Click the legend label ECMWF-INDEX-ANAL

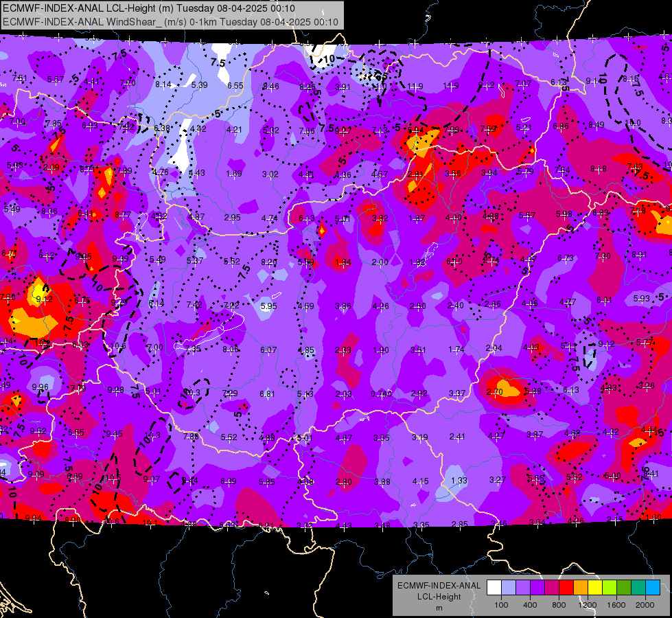point(439,586)
